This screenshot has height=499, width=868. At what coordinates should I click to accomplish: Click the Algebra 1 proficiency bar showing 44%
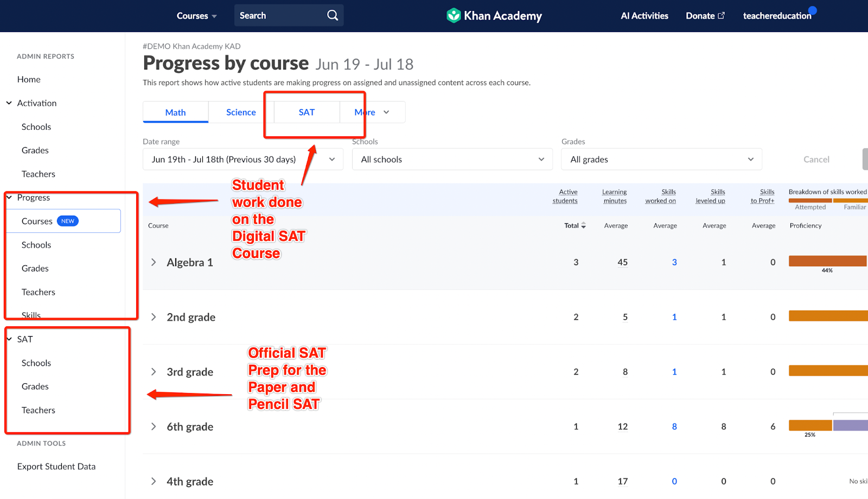(x=827, y=261)
